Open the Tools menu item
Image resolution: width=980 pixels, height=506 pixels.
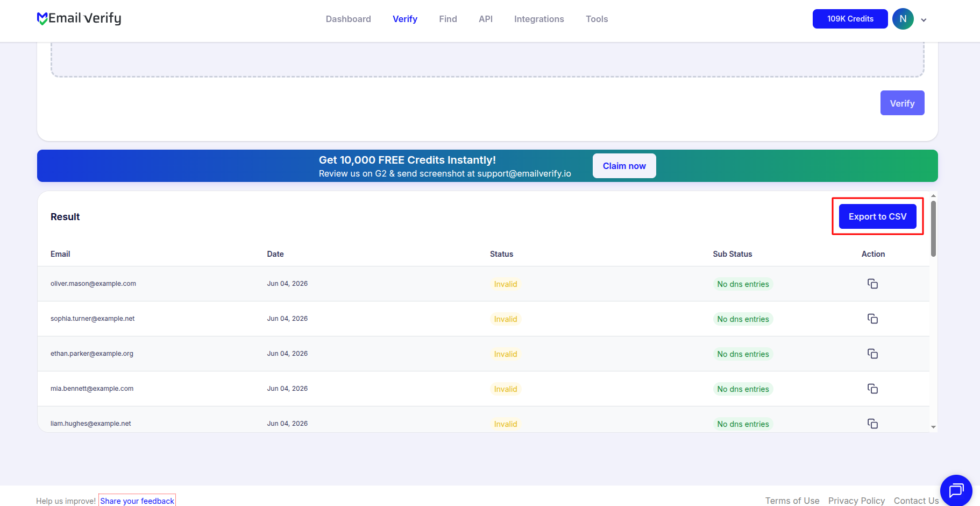tap(597, 19)
